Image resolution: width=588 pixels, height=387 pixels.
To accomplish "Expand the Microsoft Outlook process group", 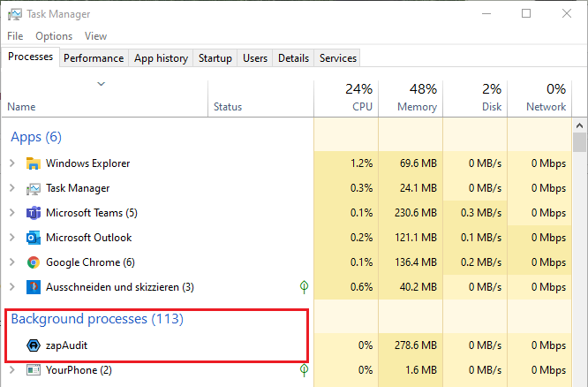I will [12, 238].
